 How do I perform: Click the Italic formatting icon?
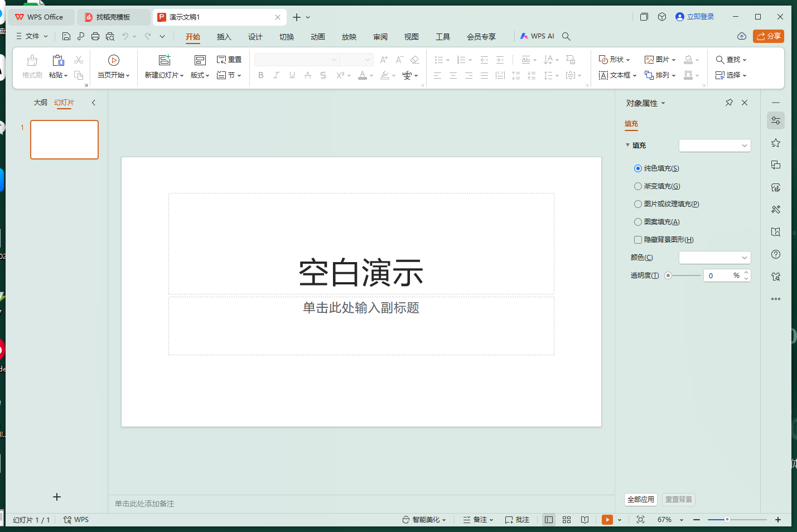click(276, 75)
